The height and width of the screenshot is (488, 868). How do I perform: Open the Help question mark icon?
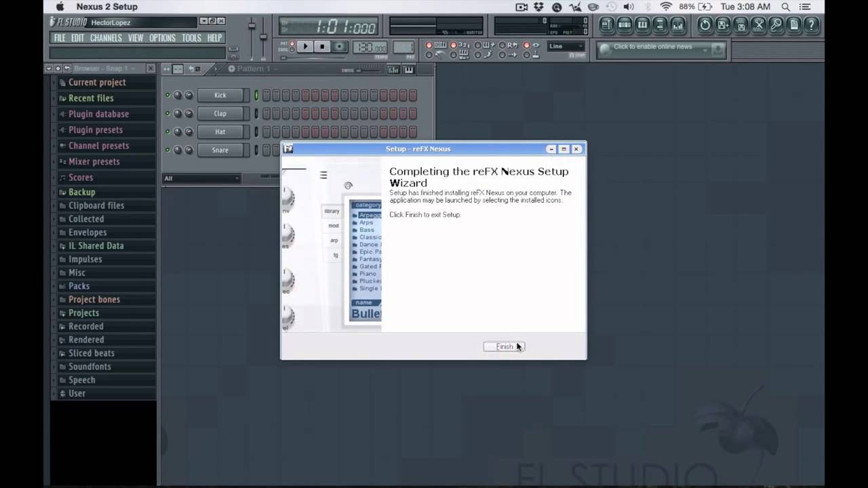click(811, 25)
